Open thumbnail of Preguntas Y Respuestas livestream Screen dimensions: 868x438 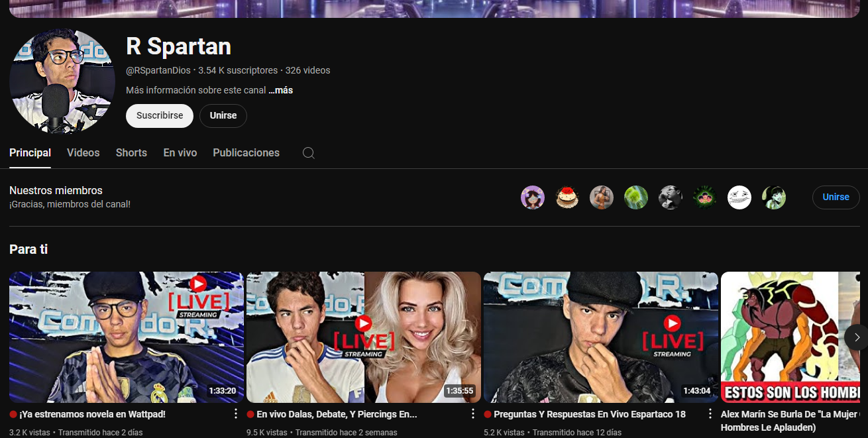point(601,337)
